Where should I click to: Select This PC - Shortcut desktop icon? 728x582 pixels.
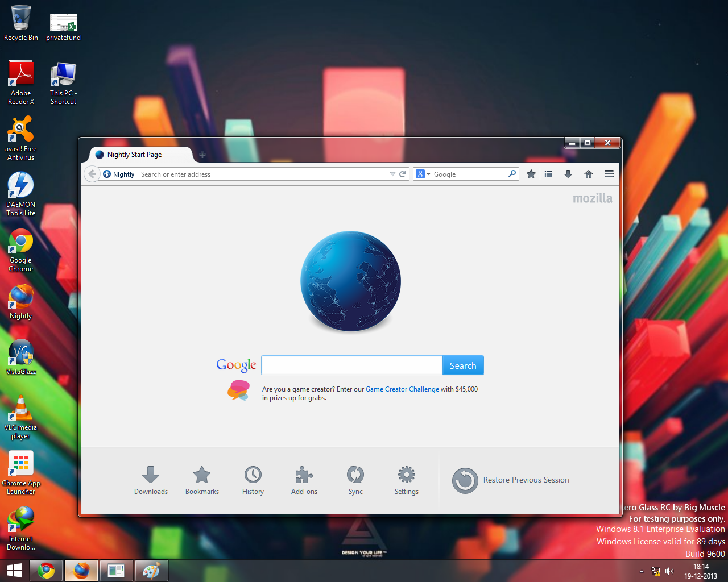[x=63, y=84]
